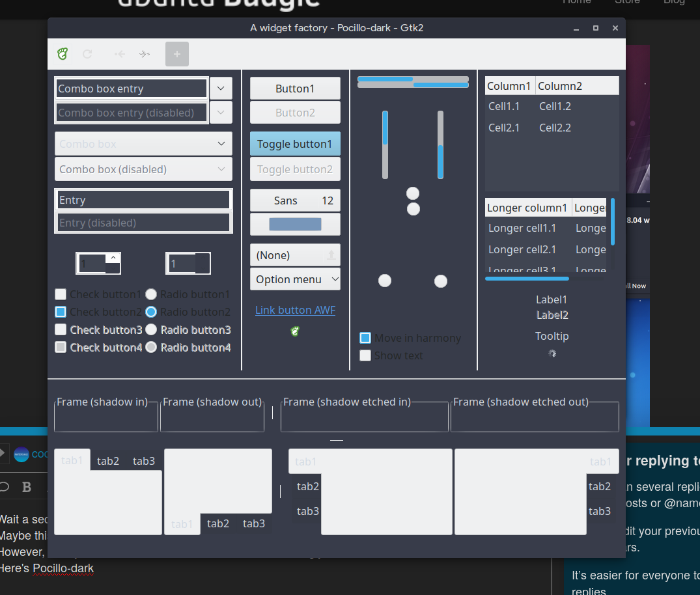Open the Combo box dropdown

143,144
